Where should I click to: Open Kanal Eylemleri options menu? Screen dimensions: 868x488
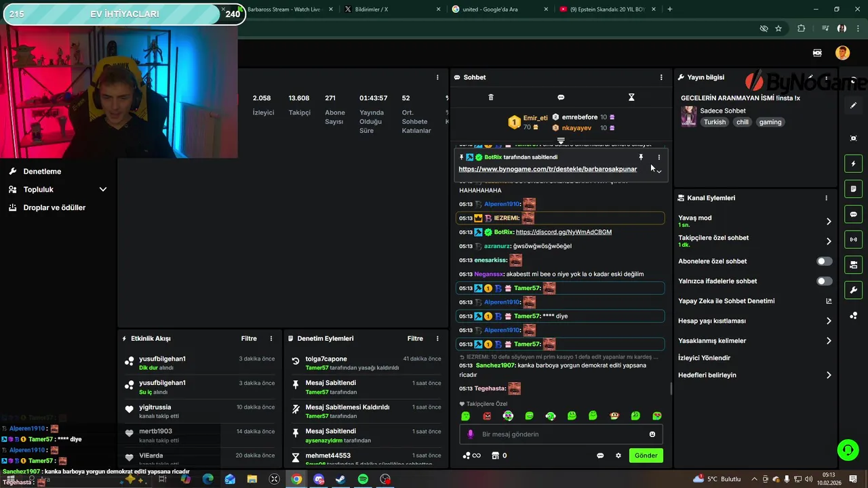pyautogui.click(x=826, y=198)
